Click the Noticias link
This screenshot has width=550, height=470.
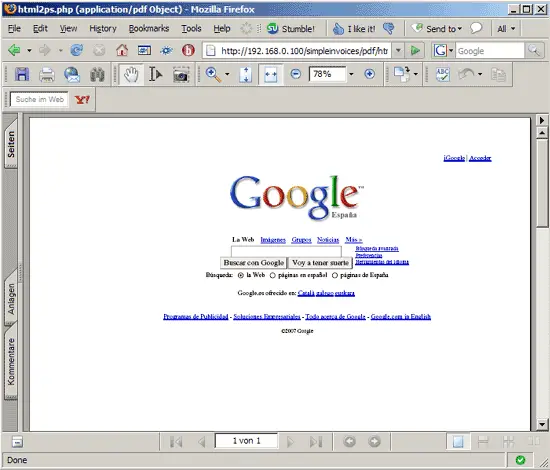(x=328, y=240)
